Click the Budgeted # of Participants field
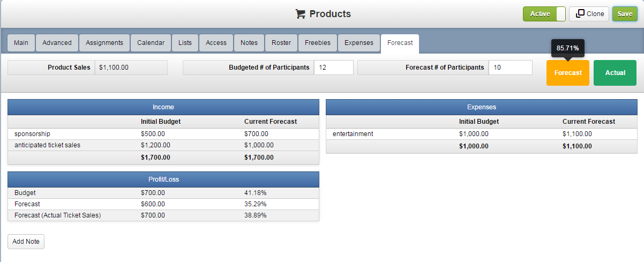This screenshot has width=644, height=262. click(x=334, y=68)
